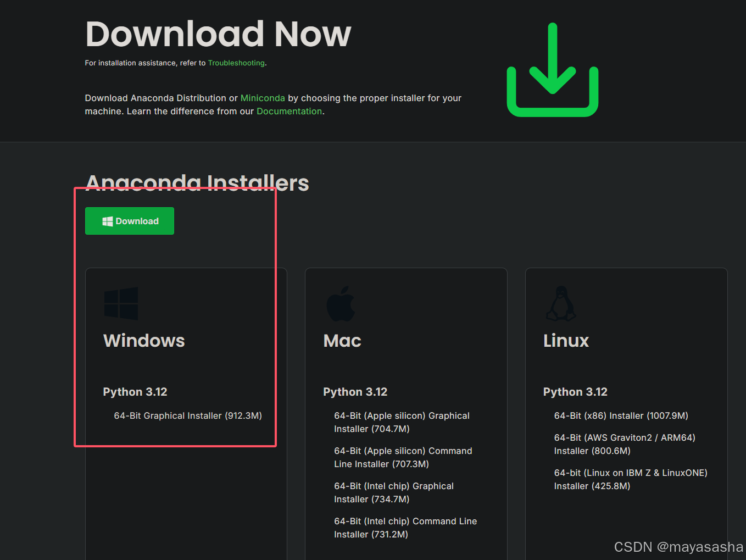Click the Download Now heading
This screenshot has width=746, height=560.
pos(218,34)
